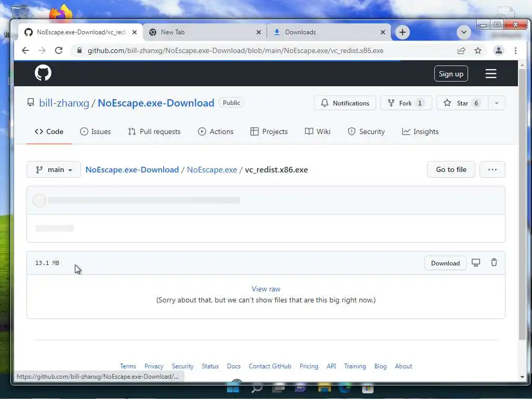Open the repository Security tab
Image resolution: width=532 pixels, height=399 pixels.
click(x=366, y=131)
